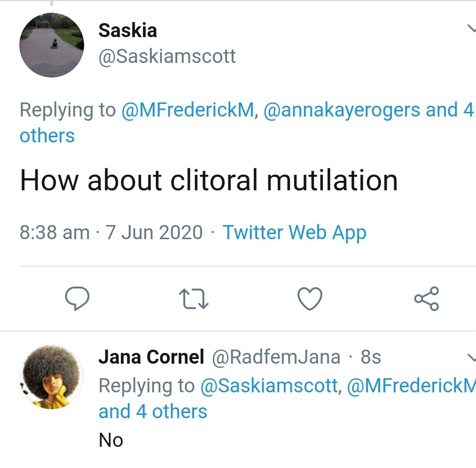Expand options chevron on Jana Cornel's reply
The width and height of the screenshot is (476, 468).
[x=471, y=358]
